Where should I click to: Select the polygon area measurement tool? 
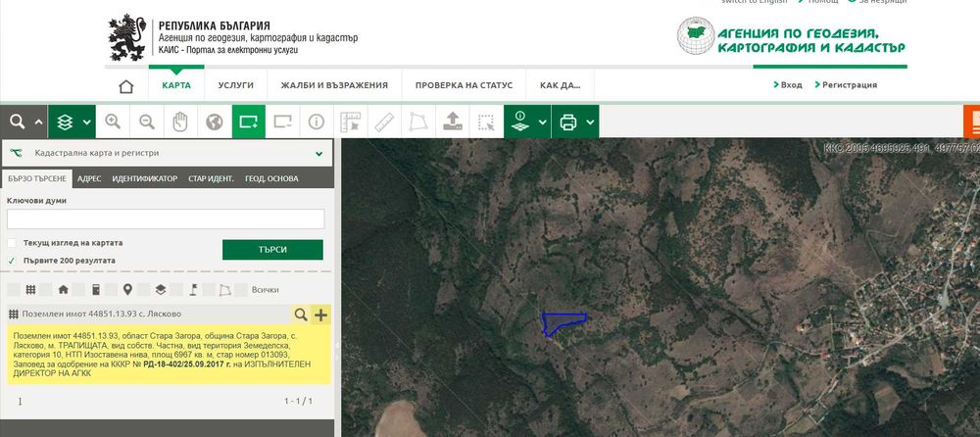point(417,121)
